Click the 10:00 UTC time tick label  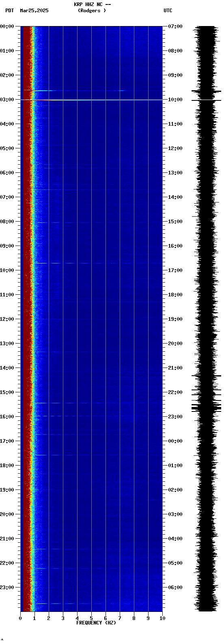pyautogui.click(x=175, y=100)
